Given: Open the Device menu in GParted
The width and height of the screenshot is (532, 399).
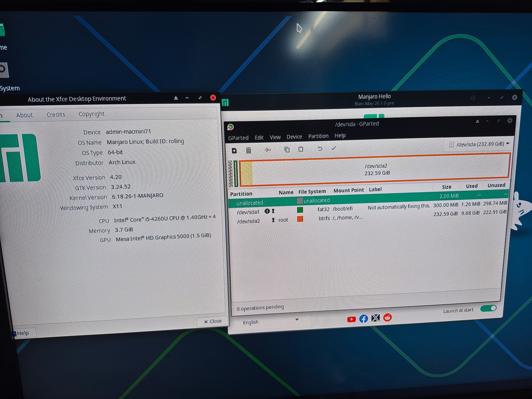Looking at the screenshot, I should tap(294, 137).
